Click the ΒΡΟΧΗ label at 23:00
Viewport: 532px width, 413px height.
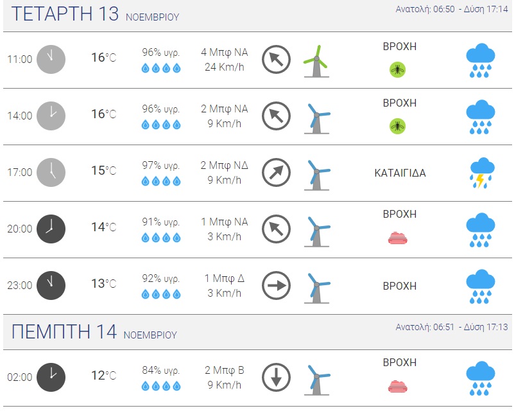pyautogui.click(x=400, y=286)
